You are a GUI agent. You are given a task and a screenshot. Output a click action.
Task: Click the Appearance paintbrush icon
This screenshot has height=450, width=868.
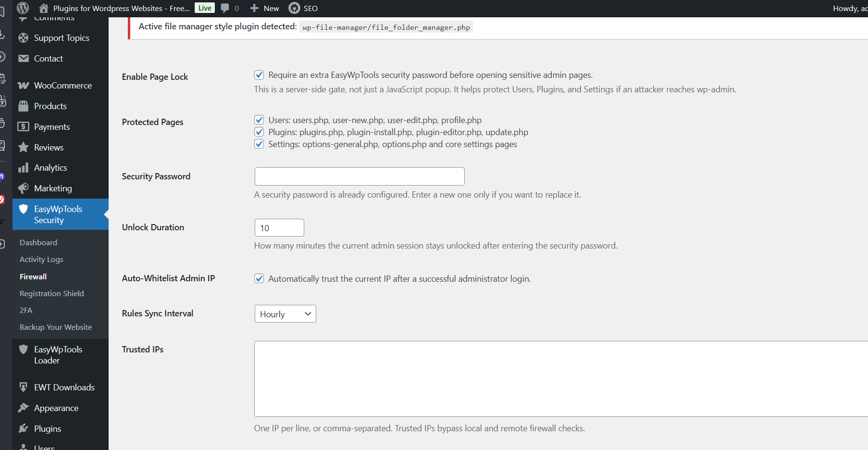pyautogui.click(x=23, y=408)
